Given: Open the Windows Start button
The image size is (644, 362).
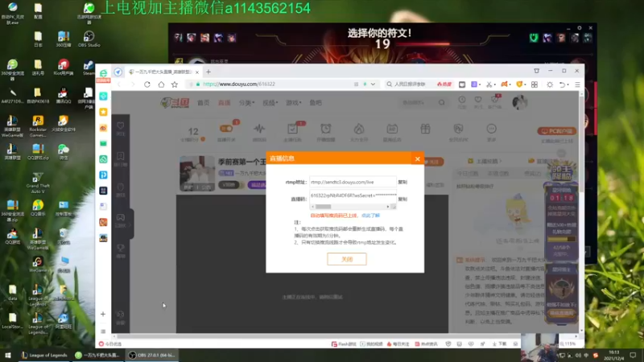Looking at the screenshot, I should click(7, 355).
